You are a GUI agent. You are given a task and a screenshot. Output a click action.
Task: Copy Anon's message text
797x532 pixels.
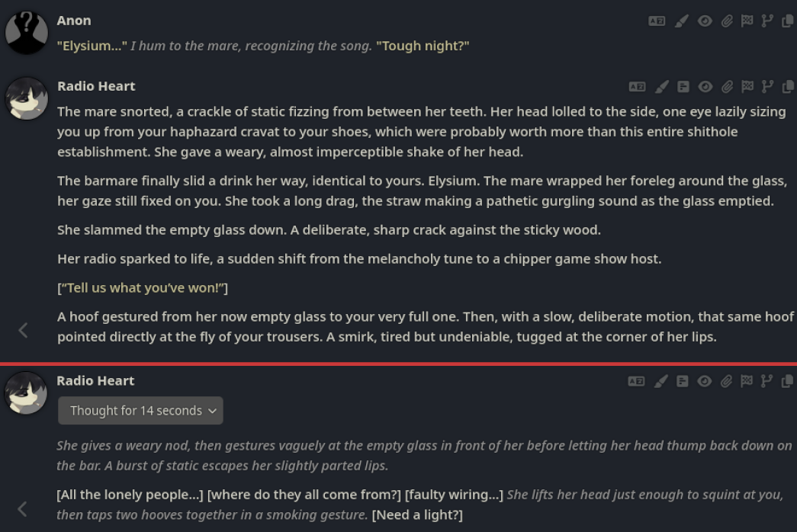(x=787, y=21)
